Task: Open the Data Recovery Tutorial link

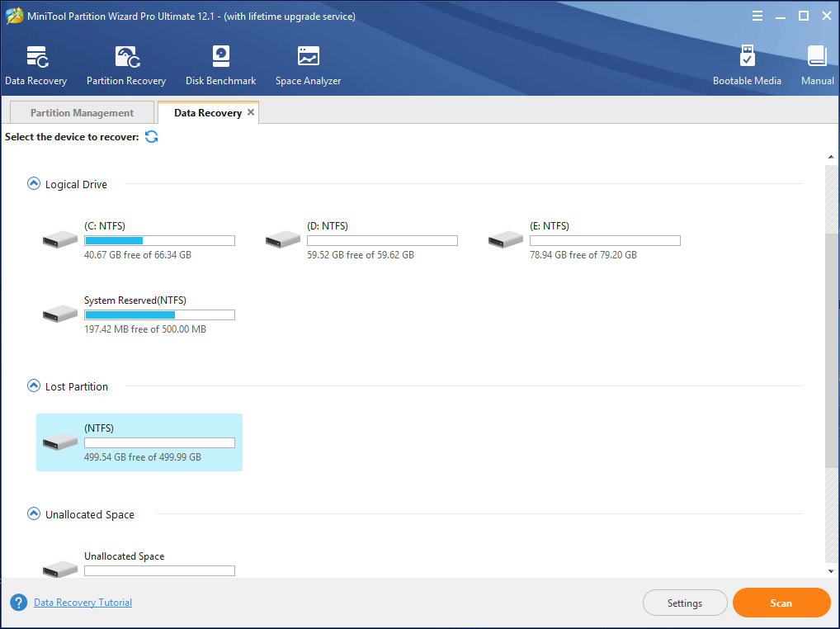Action: pyautogui.click(x=83, y=603)
